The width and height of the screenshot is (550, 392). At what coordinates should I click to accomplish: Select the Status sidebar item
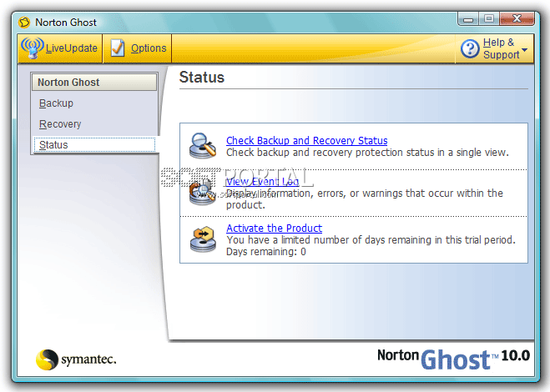click(x=94, y=145)
